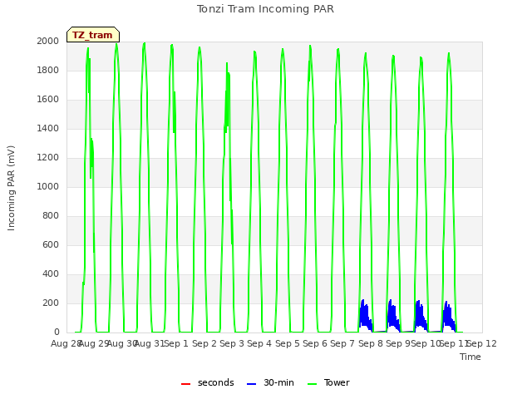
Task: Click the Sep 7 x-axis label
Action: click(x=342, y=343)
